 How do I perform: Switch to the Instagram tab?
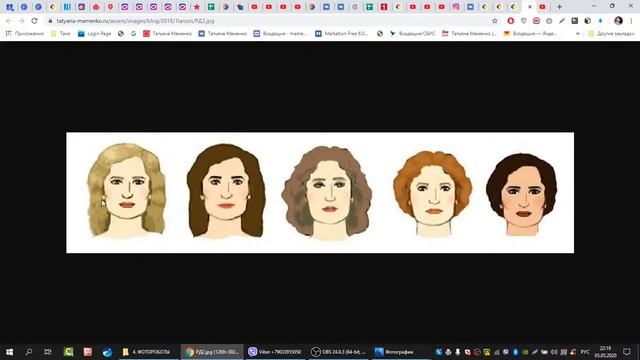click(456, 7)
